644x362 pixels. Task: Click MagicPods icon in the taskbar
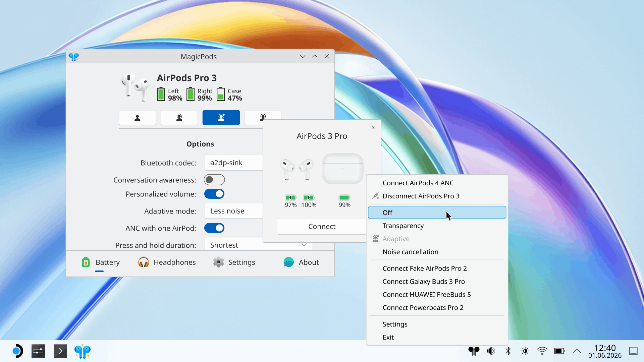click(83, 351)
